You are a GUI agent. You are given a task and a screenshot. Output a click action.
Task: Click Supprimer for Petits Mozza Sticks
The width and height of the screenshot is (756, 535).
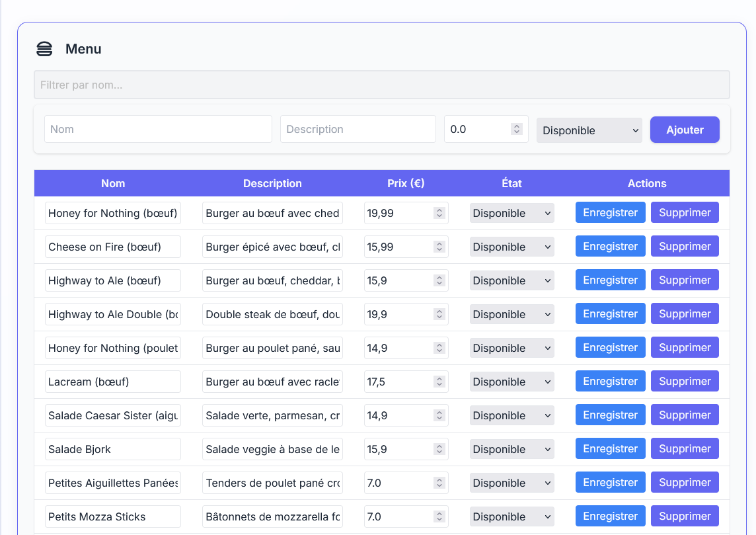[x=685, y=516]
